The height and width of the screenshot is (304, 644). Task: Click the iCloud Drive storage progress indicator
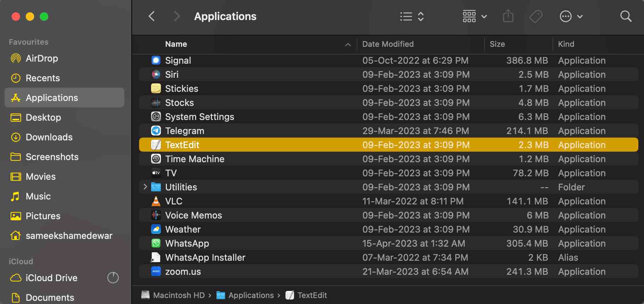(113, 278)
